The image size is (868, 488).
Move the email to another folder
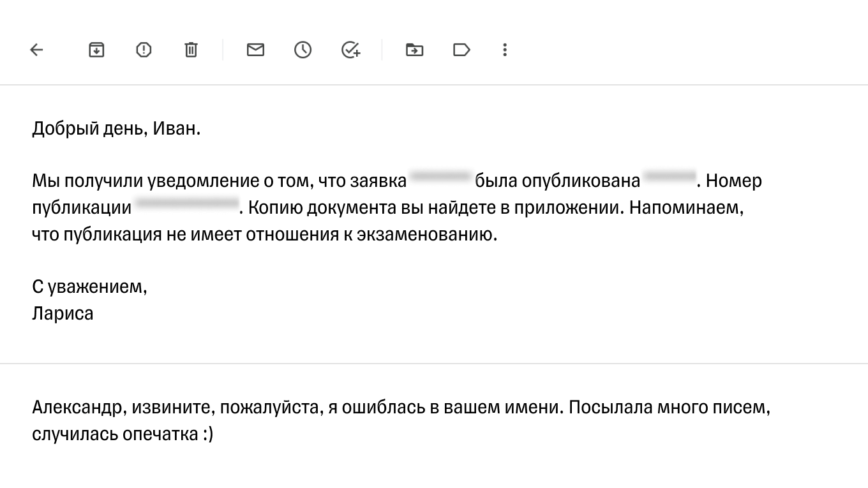414,50
